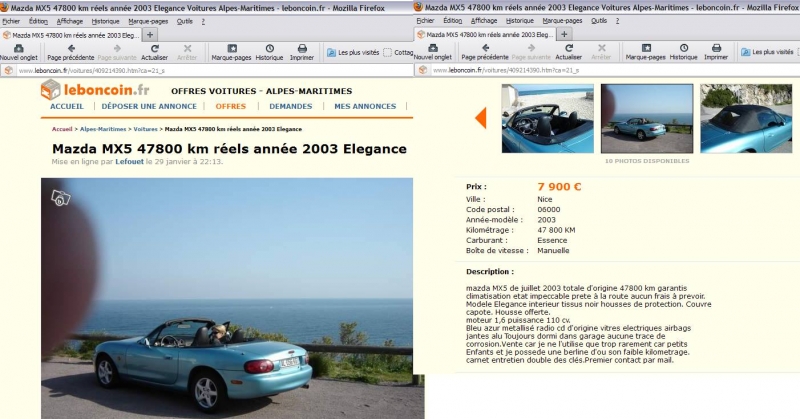800x419 pixels.
Task: Open main Mazda MX5 photo
Action: pyautogui.click(x=232, y=298)
